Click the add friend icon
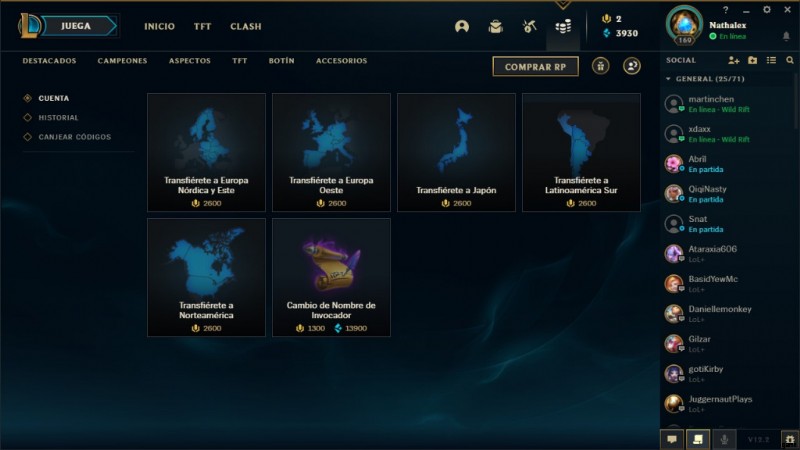 pos(734,60)
